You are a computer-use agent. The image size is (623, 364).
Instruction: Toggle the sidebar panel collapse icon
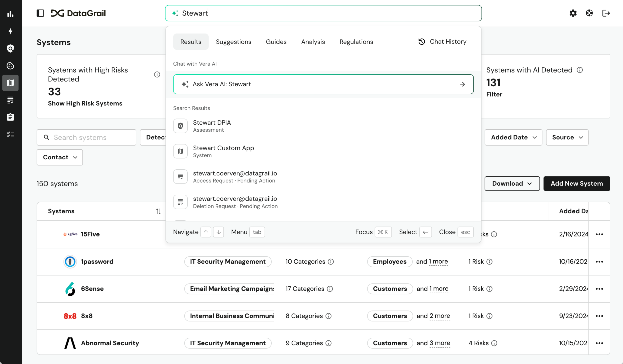tap(40, 13)
